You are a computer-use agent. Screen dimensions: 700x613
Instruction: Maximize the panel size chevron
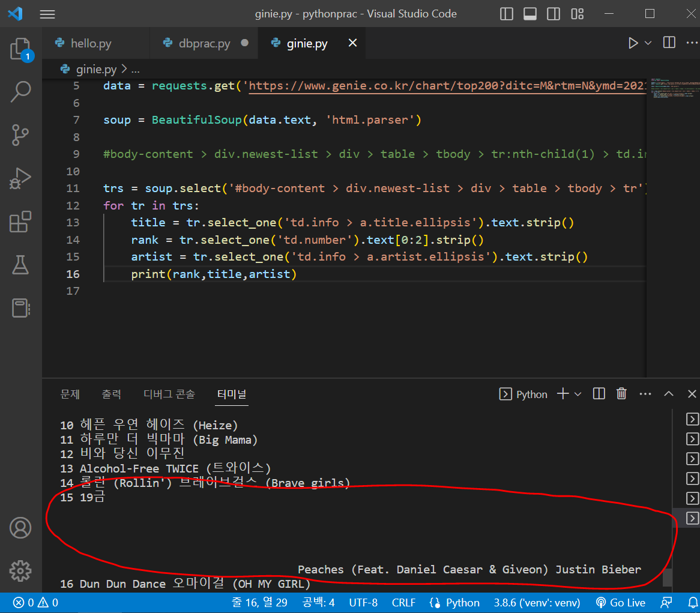(669, 394)
